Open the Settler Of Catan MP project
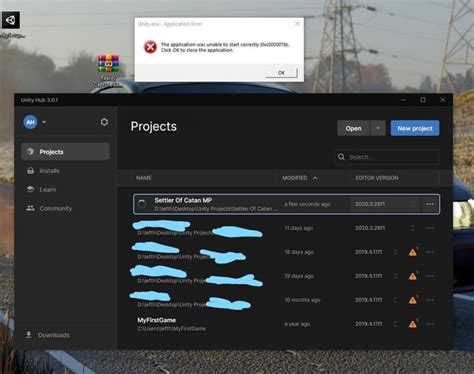Screen dimensions: 474x374 pyautogui.click(x=286, y=204)
